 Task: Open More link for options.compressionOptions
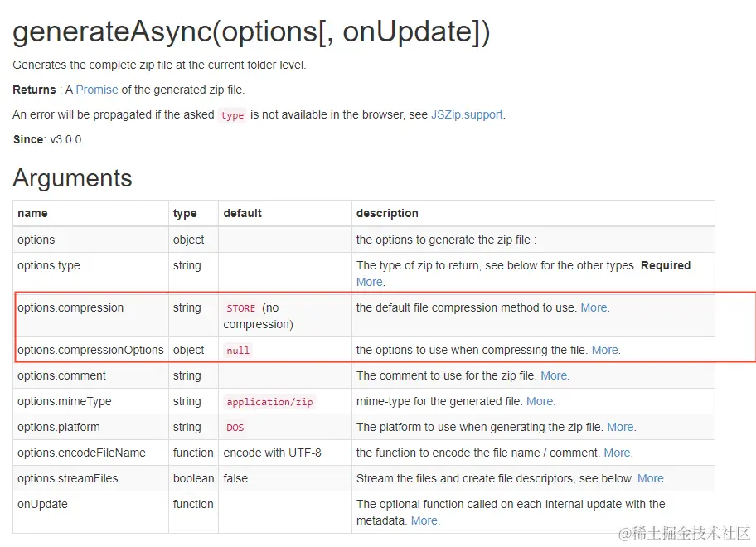[604, 350]
